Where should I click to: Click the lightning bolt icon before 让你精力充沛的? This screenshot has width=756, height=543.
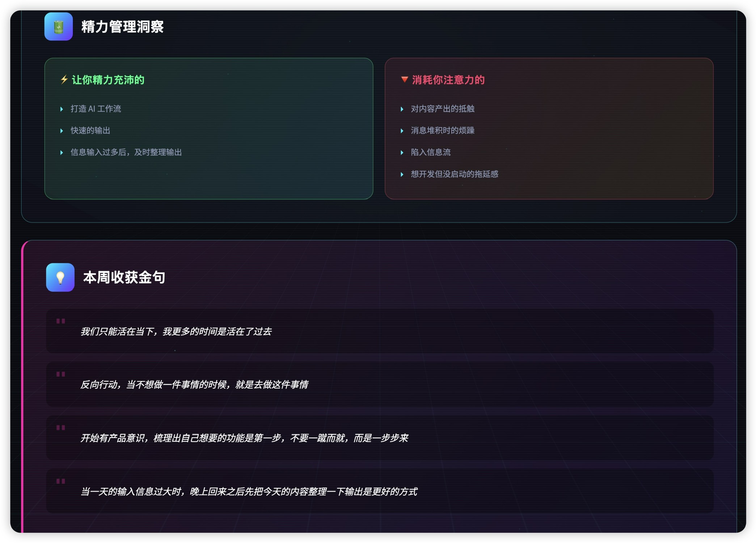(x=64, y=80)
